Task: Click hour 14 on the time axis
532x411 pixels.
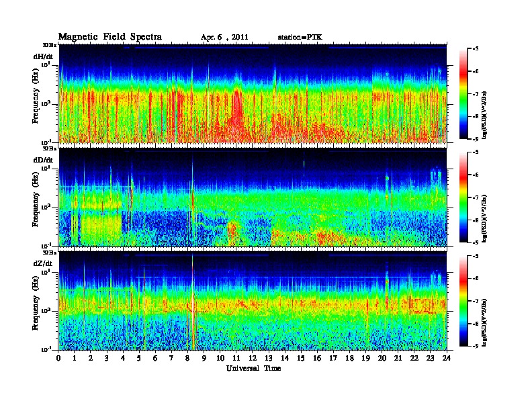Action: (x=285, y=358)
